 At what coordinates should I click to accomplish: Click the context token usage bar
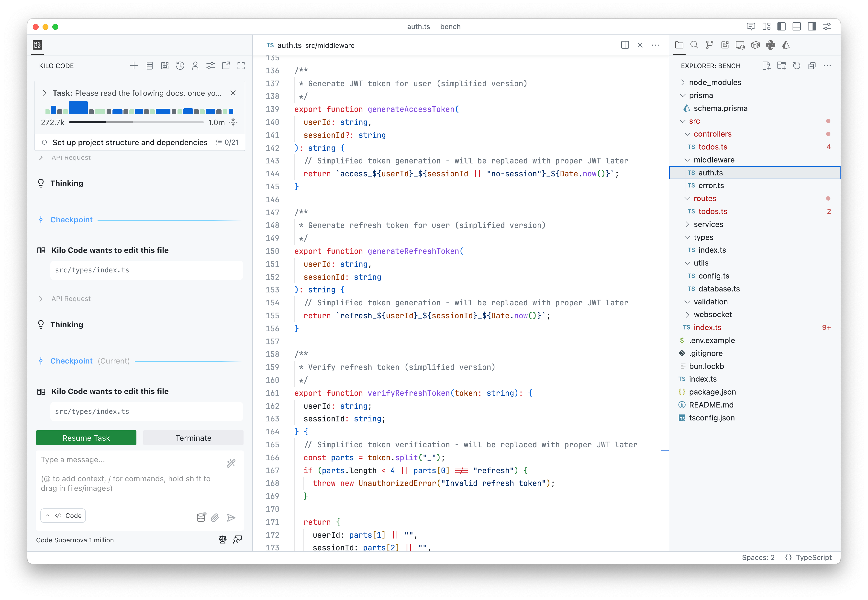coord(136,122)
